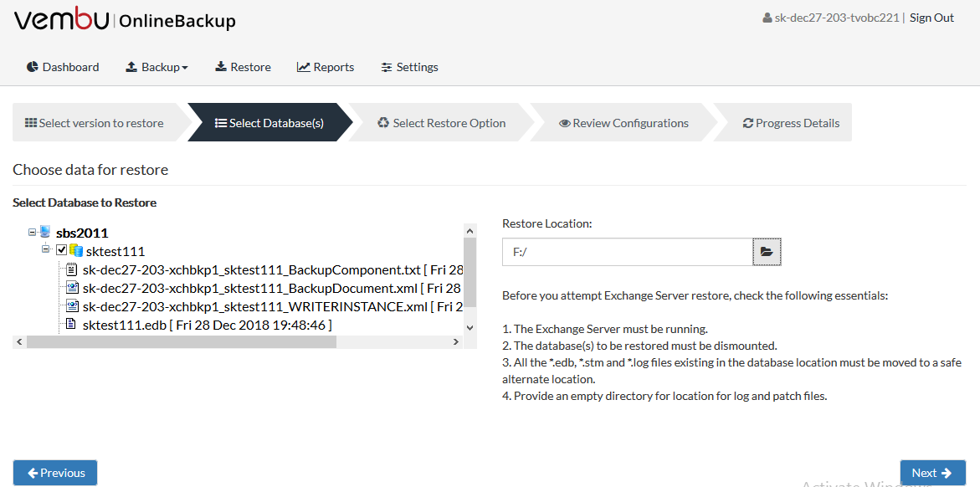The image size is (980, 487).
Task: Open the Backup dropdown menu
Action: (156, 67)
